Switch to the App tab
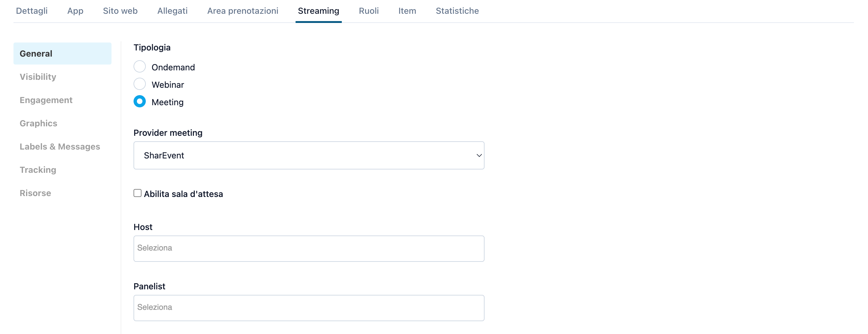Screen dimensions: 868x334 point(75,11)
